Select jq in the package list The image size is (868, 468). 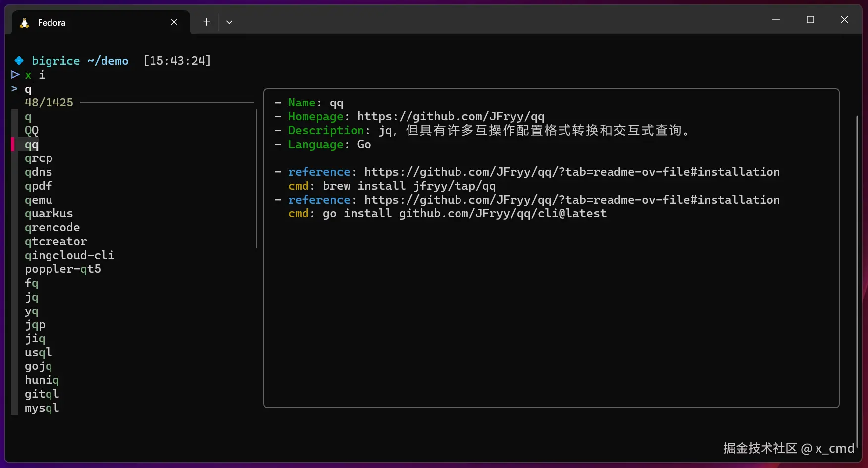32,297
